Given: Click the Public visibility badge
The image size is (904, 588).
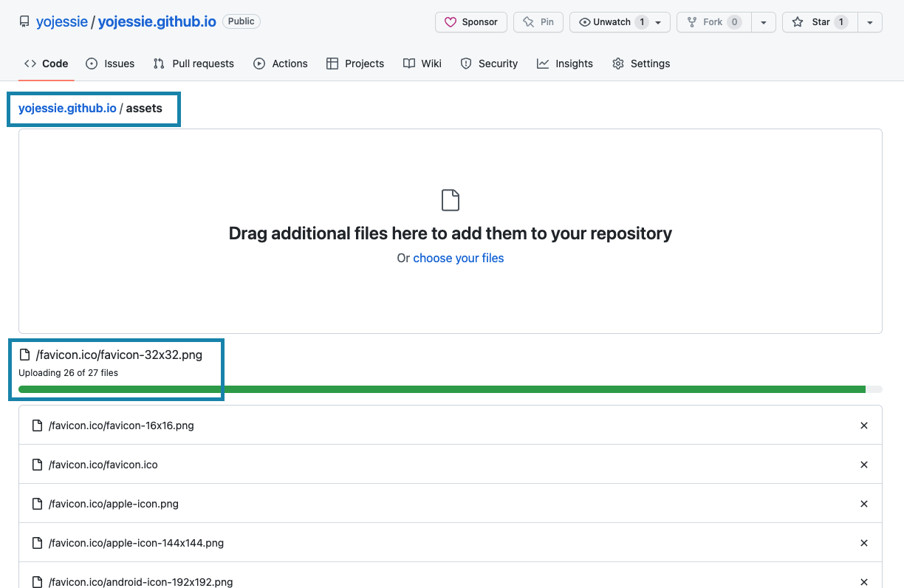Looking at the screenshot, I should coord(242,21).
